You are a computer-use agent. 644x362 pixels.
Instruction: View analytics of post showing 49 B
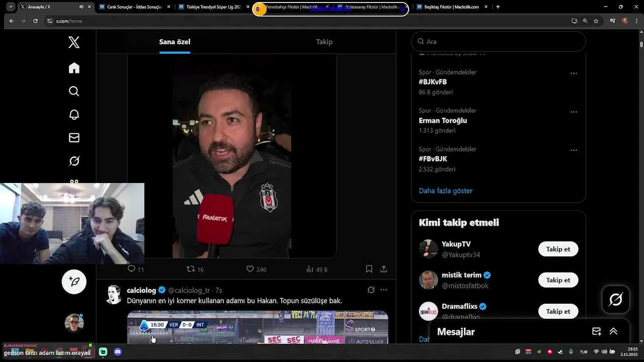316,269
